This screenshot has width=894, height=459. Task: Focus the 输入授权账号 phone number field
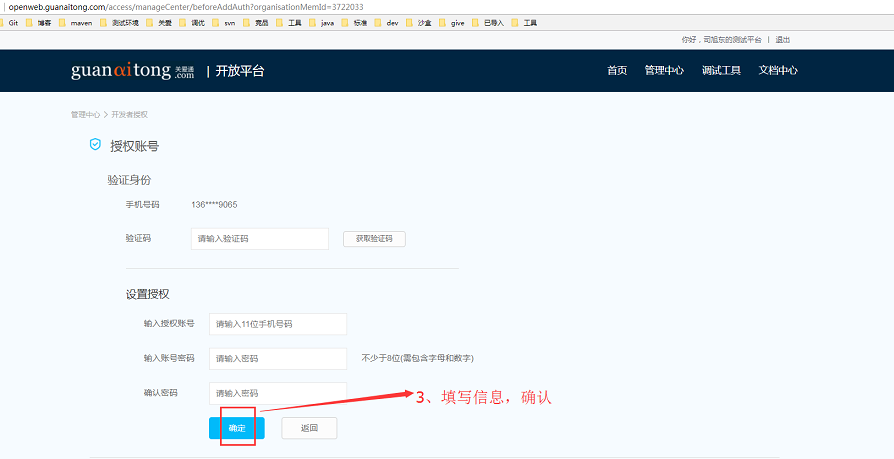coord(278,324)
